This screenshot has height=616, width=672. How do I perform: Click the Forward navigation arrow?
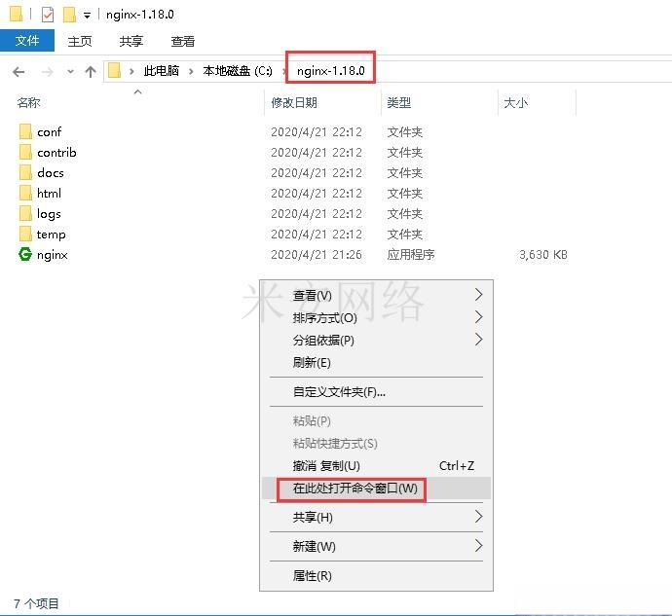(47, 72)
